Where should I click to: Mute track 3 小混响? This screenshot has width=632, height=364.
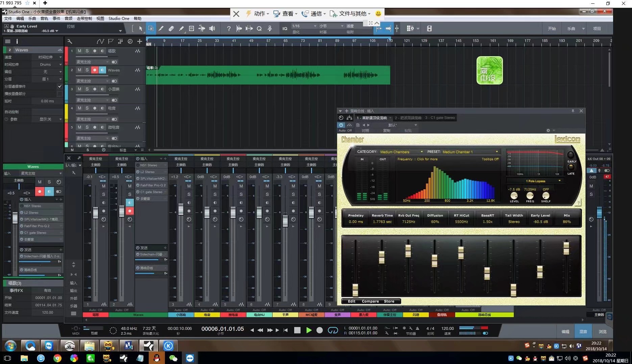click(79, 89)
